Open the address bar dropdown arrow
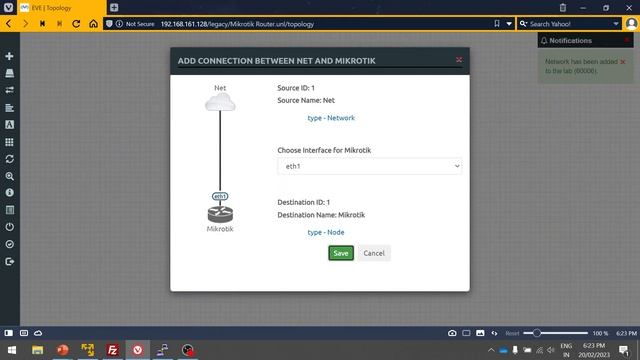Screen dimensions: 640x360 coord(509,24)
